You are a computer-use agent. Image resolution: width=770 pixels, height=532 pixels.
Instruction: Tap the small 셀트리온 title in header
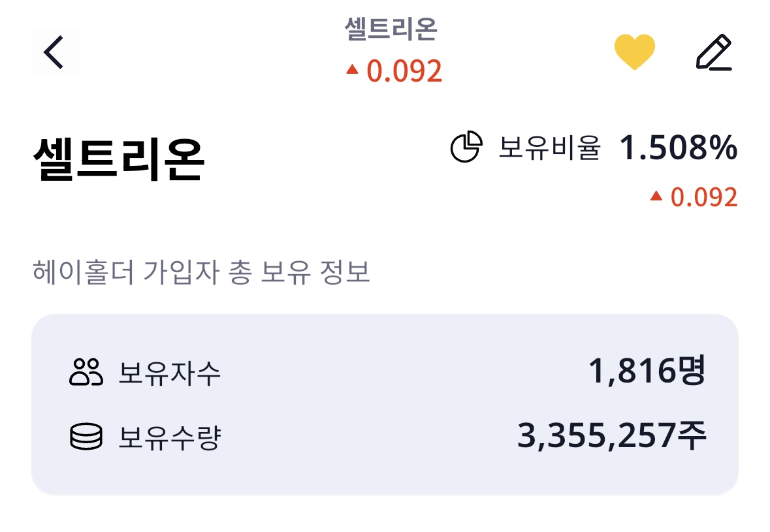pos(391,30)
